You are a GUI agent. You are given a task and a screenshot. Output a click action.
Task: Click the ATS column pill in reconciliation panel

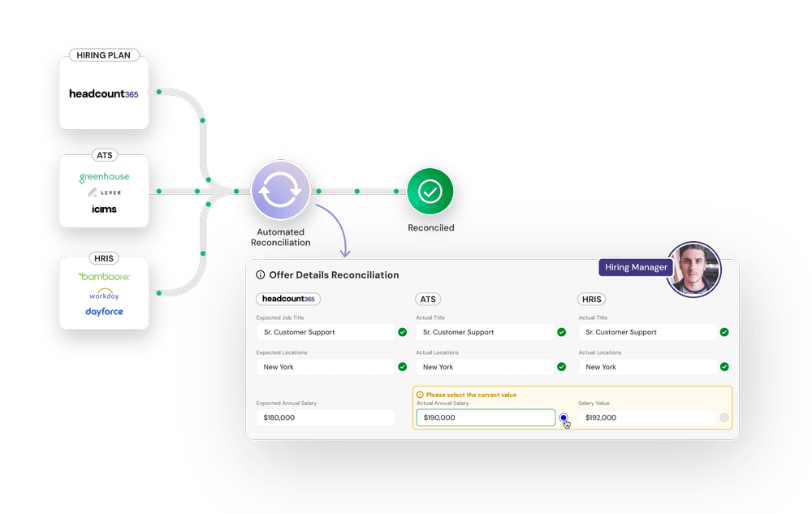pos(428,299)
